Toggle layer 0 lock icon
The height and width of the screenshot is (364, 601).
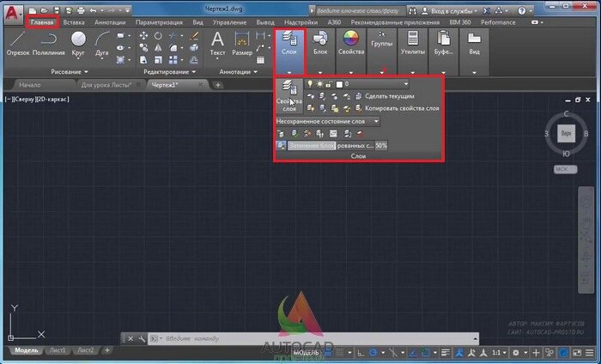pyautogui.click(x=329, y=84)
